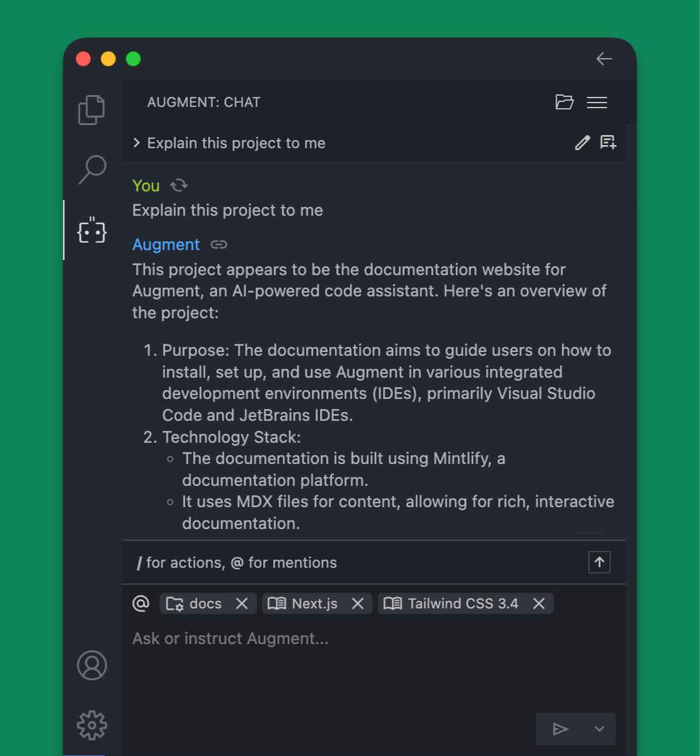Open the Explorer files icon in the sidebar
The height and width of the screenshot is (756, 700).
[x=91, y=109]
